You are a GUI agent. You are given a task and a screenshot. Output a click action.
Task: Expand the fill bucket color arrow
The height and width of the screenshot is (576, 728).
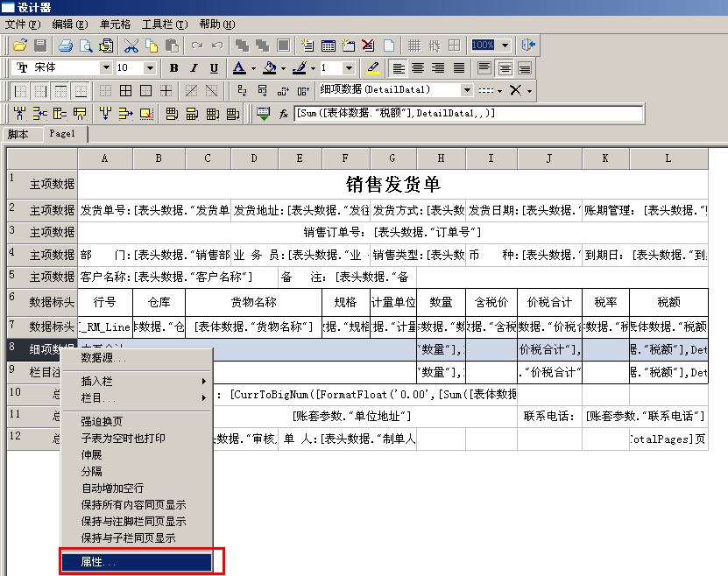coord(283,68)
